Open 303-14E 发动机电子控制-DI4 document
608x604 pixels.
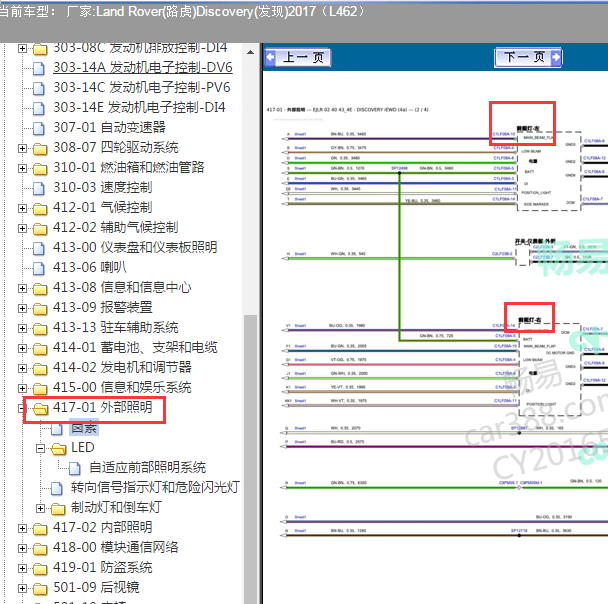pyautogui.click(x=139, y=107)
